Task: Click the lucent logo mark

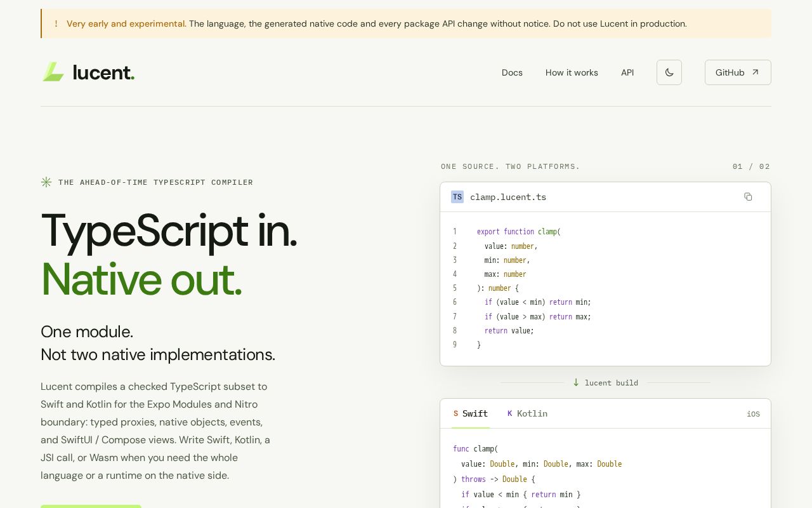Action: (x=53, y=72)
